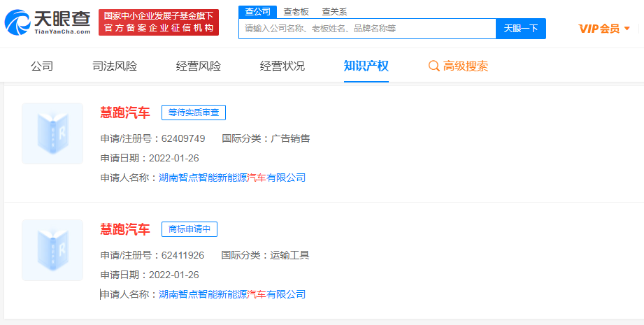
Task: Open applicant company link in 62409749 entry
Action: click(x=232, y=178)
